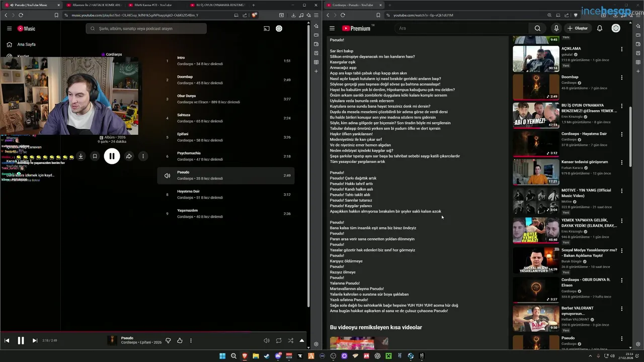This screenshot has width=644, height=362.
Task: Focus the YouTube Music search field
Action: (146, 29)
